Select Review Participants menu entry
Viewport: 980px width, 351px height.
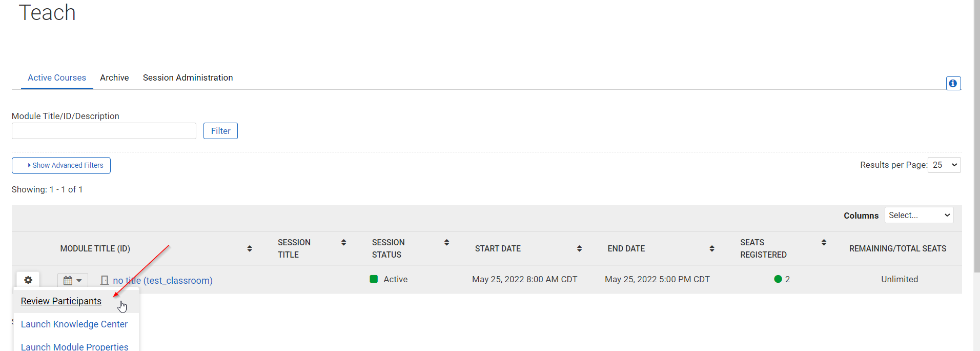click(x=61, y=301)
